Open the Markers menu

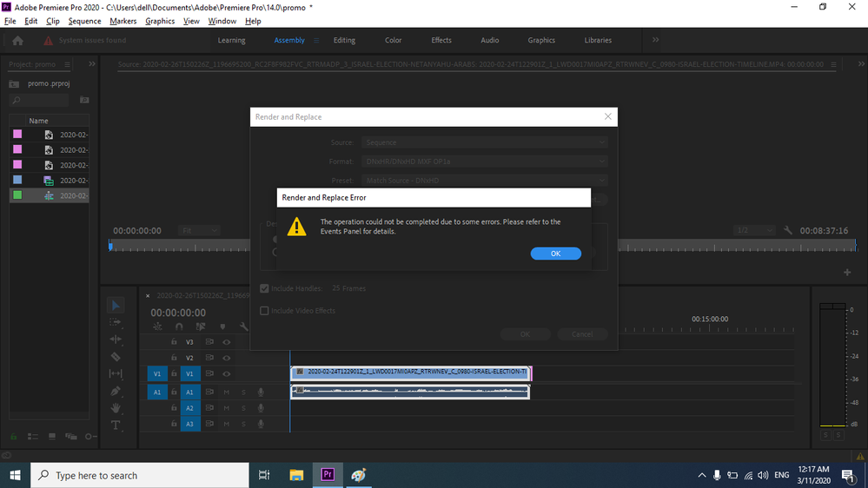tap(123, 21)
